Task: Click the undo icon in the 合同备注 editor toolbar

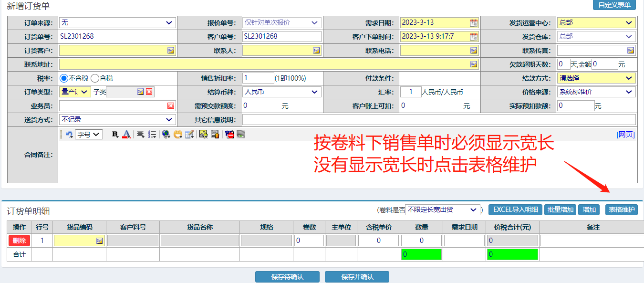Action: pyautogui.click(x=69, y=135)
